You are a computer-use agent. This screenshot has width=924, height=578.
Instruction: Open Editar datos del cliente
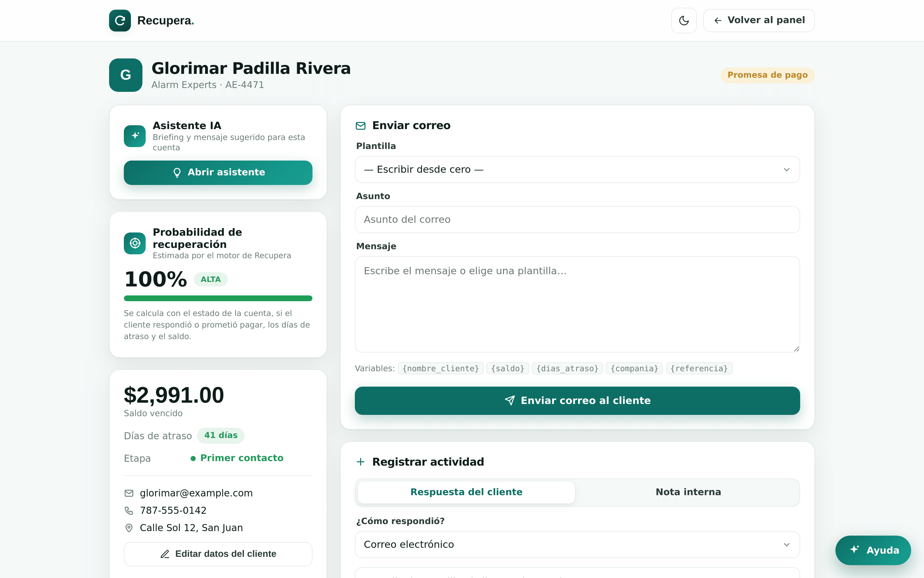pos(218,554)
